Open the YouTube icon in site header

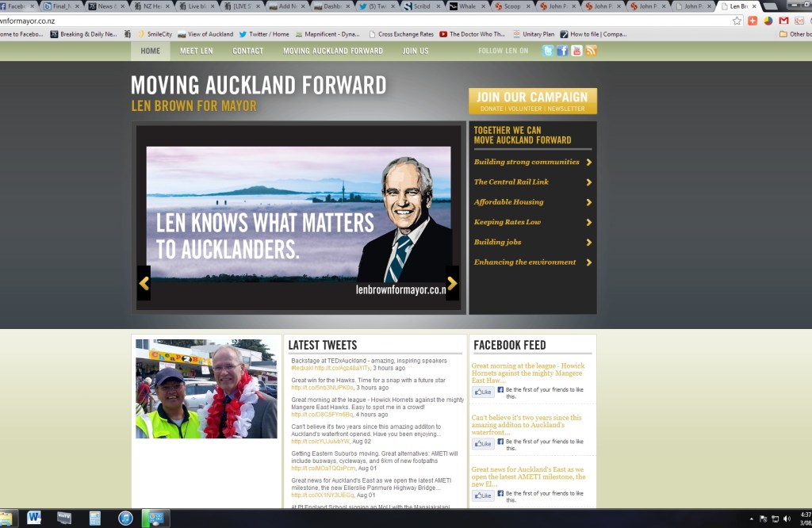pos(576,51)
